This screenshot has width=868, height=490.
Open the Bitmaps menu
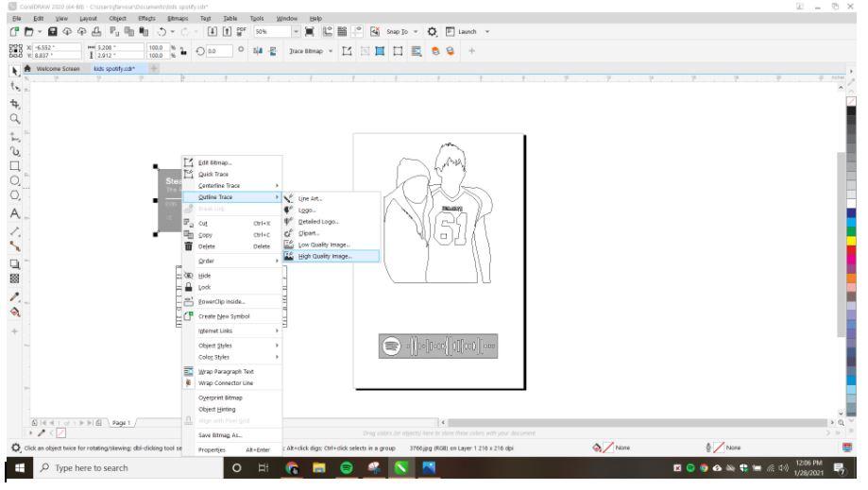point(178,18)
